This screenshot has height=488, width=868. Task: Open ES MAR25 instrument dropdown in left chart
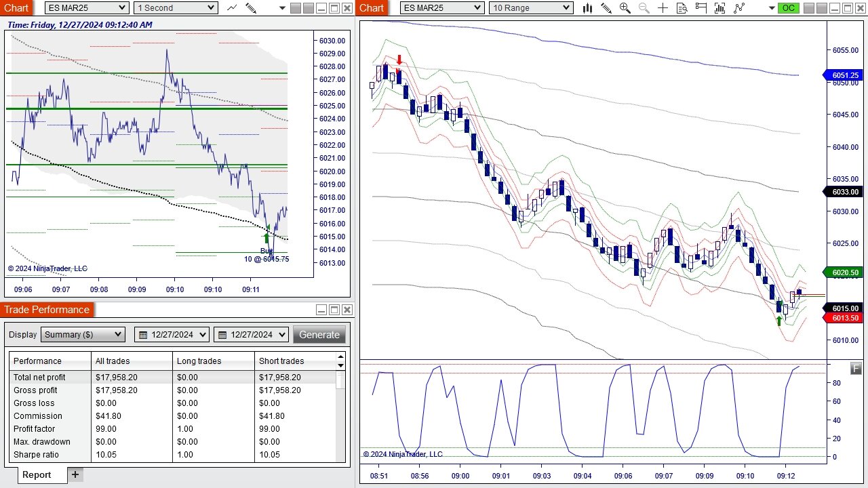(87, 8)
